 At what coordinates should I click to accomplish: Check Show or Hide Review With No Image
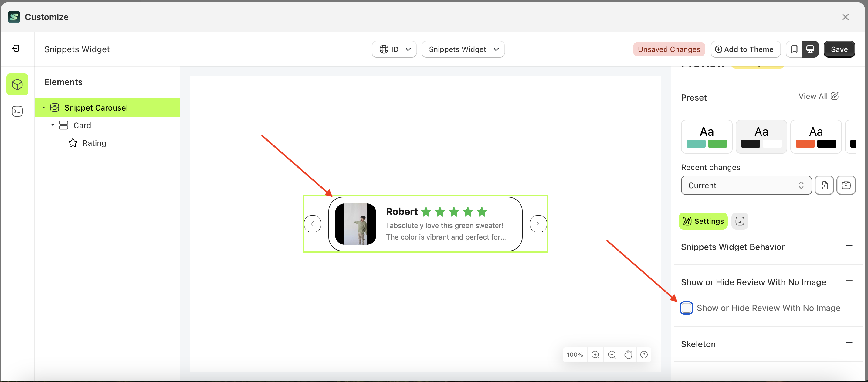point(686,308)
